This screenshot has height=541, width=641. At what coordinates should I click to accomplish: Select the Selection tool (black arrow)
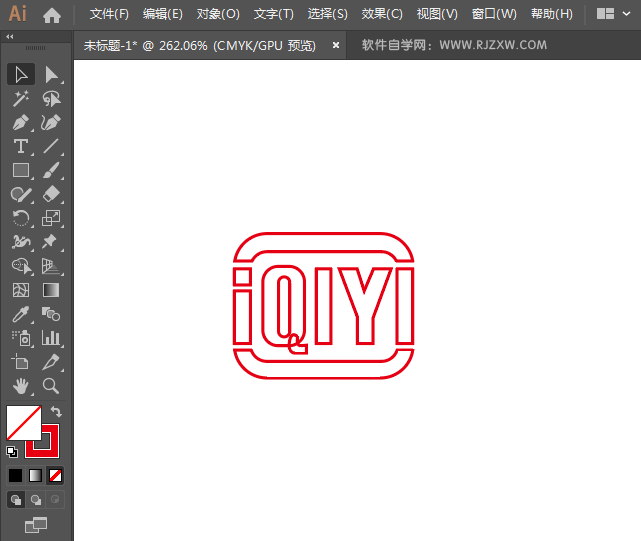(x=21, y=74)
